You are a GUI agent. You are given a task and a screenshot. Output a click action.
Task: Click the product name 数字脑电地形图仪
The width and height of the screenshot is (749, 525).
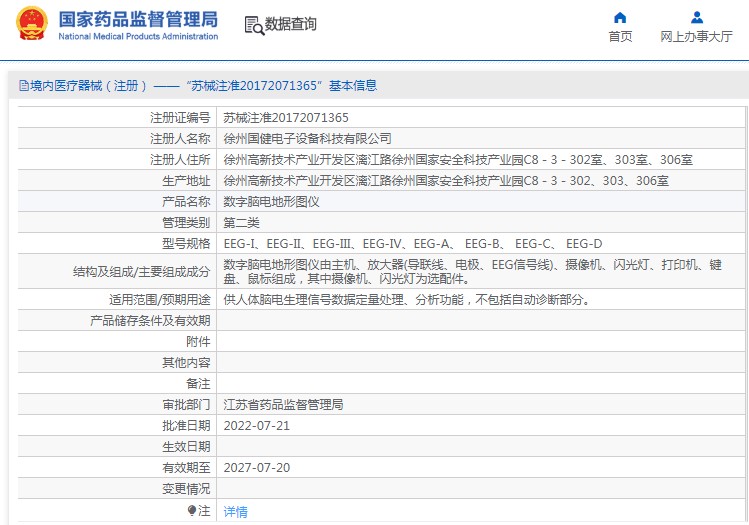click(271, 201)
